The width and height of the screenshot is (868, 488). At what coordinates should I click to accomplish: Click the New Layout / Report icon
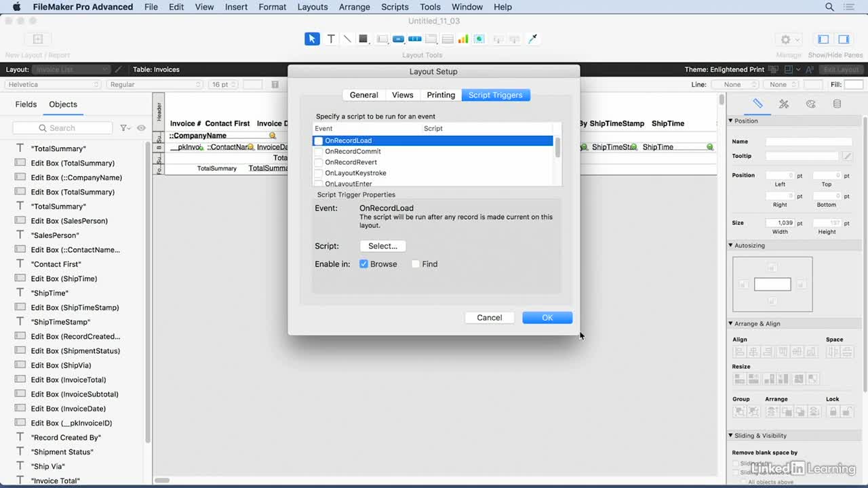(x=38, y=39)
